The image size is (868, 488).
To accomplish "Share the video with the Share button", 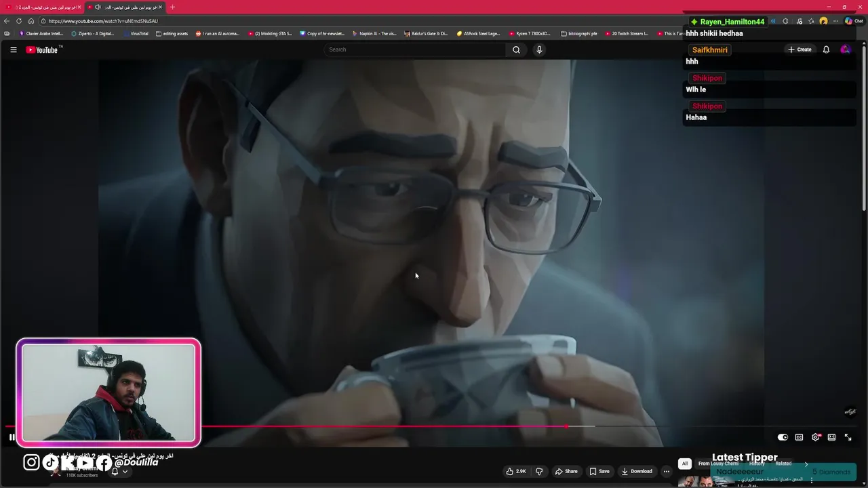I will [x=566, y=471].
